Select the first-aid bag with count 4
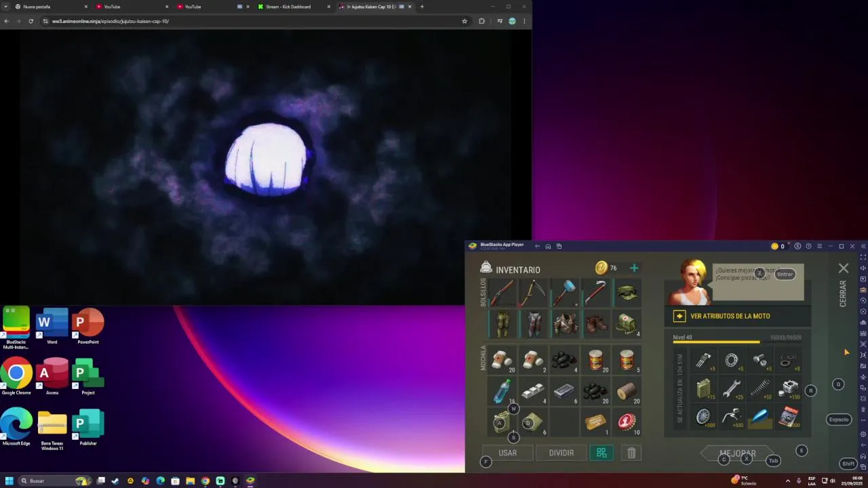The height and width of the screenshot is (488, 868). pos(627,324)
